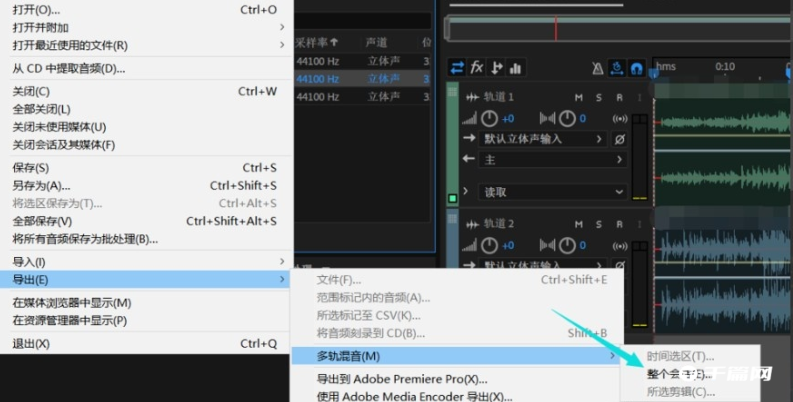The image size is (793, 402).
Task: Expand the 打开并附加 submenu
Action: (x=147, y=27)
